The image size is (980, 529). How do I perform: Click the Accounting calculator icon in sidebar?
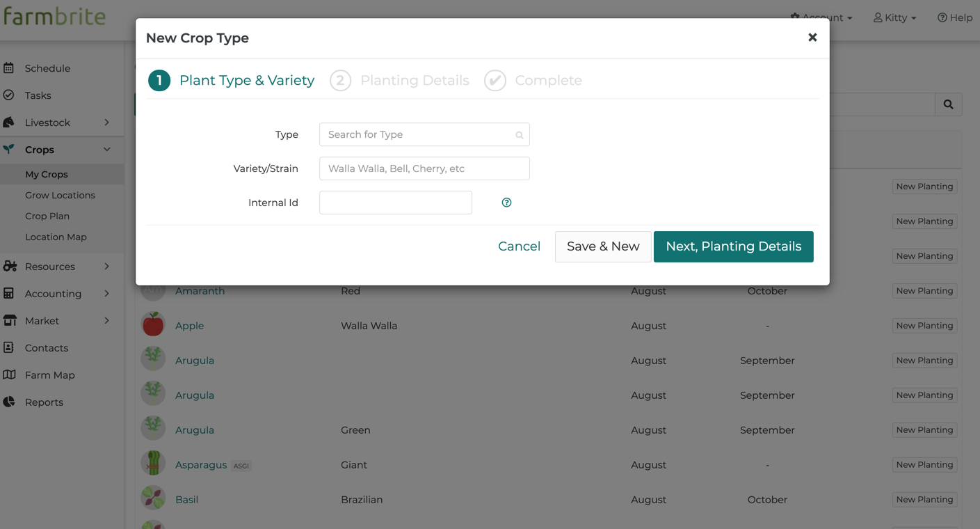pyautogui.click(x=8, y=294)
